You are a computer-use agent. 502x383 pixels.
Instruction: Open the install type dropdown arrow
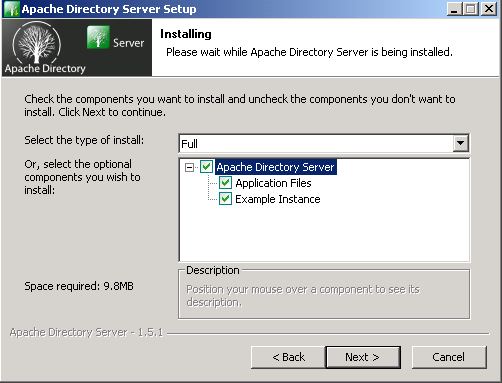(x=461, y=143)
